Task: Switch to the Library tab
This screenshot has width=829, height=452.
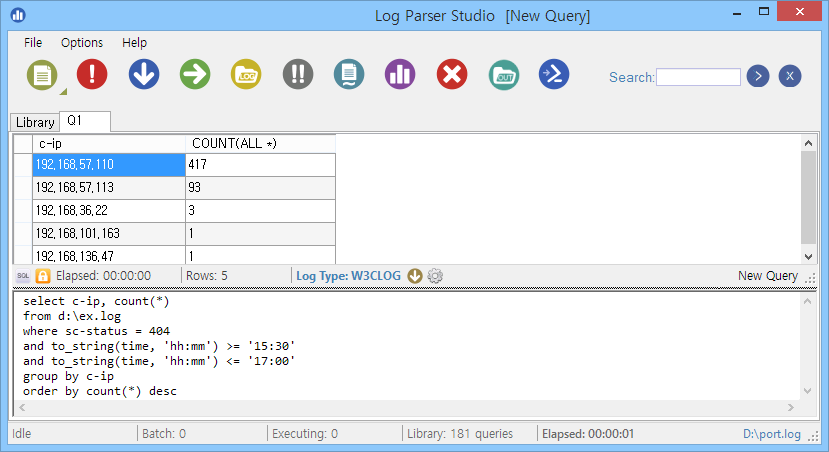Action: click(x=35, y=122)
